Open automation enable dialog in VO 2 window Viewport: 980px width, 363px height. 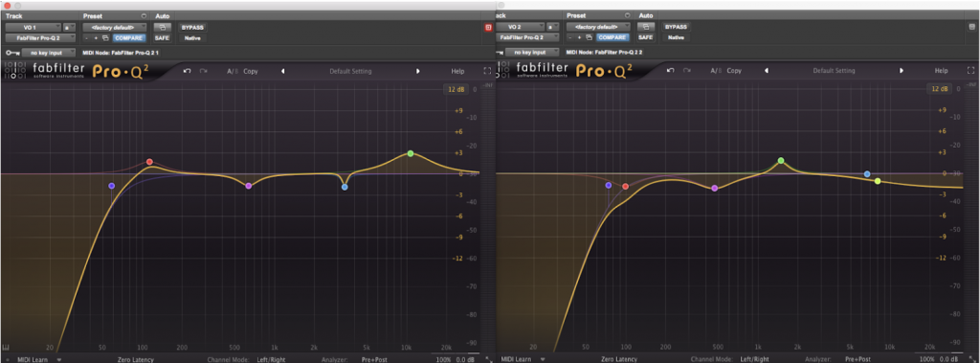[646, 28]
